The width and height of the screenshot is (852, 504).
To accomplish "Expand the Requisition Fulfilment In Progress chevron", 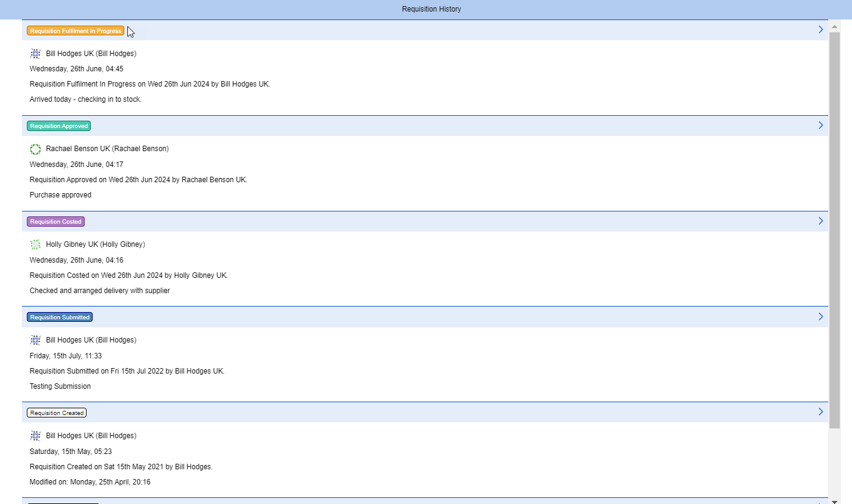I will 821,29.
